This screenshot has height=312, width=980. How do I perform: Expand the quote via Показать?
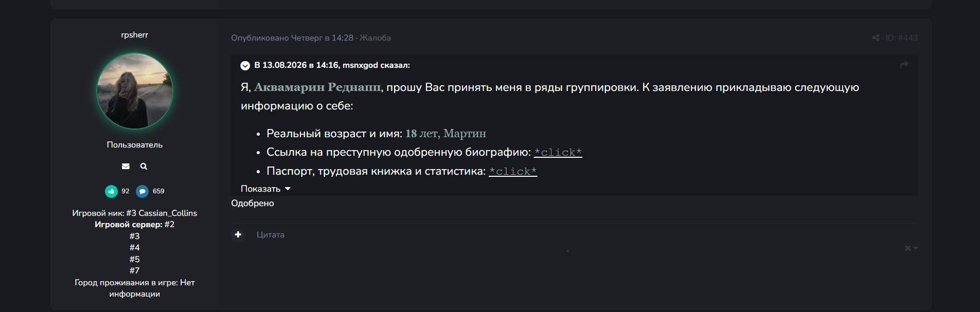[x=265, y=189]
